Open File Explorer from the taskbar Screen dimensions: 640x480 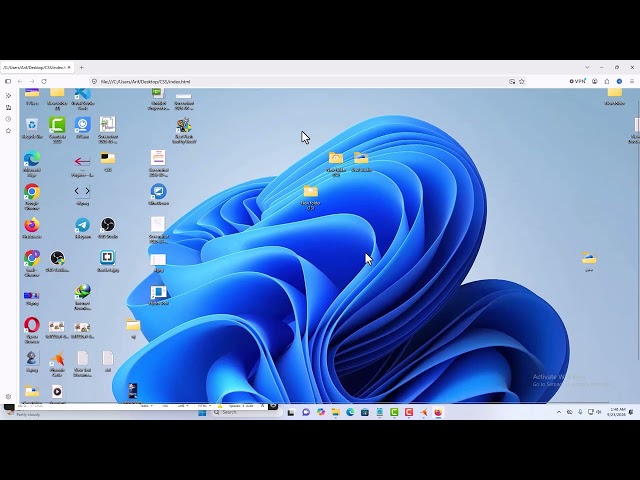pyautogui.click(x=336, y=413)
